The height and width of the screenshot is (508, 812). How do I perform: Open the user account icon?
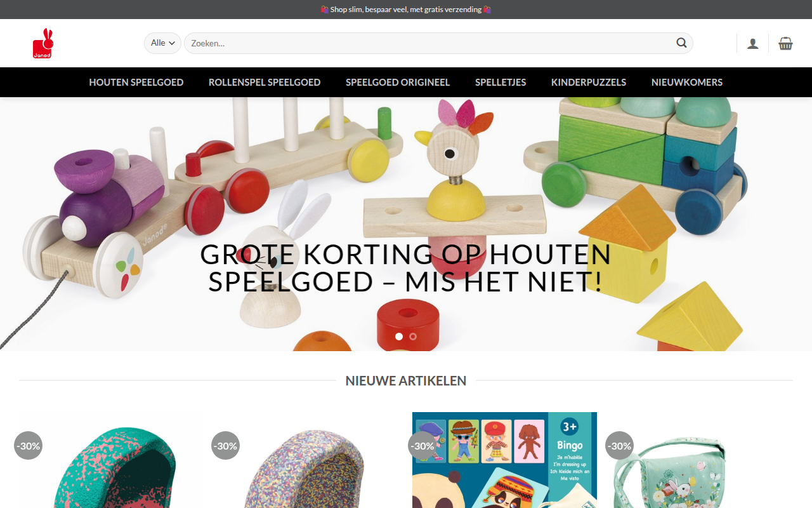[752, 43]
